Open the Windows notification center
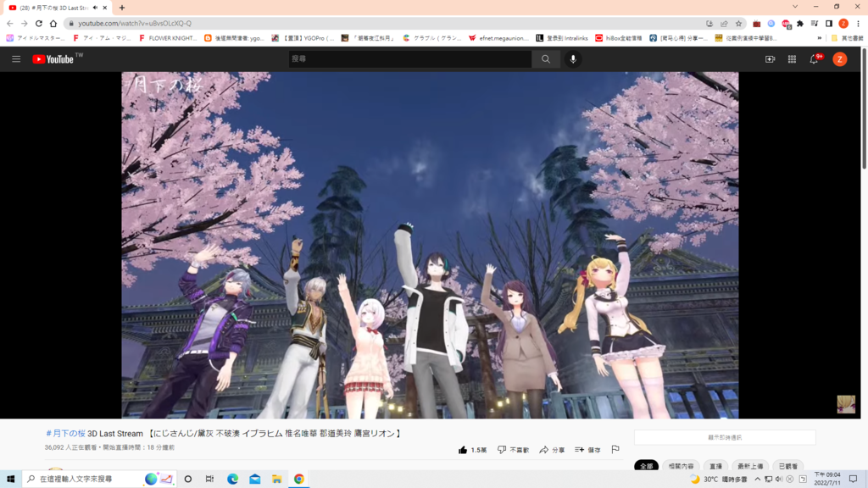The height and width of the screenshot is (488, 868). click(x=853, y=480)
